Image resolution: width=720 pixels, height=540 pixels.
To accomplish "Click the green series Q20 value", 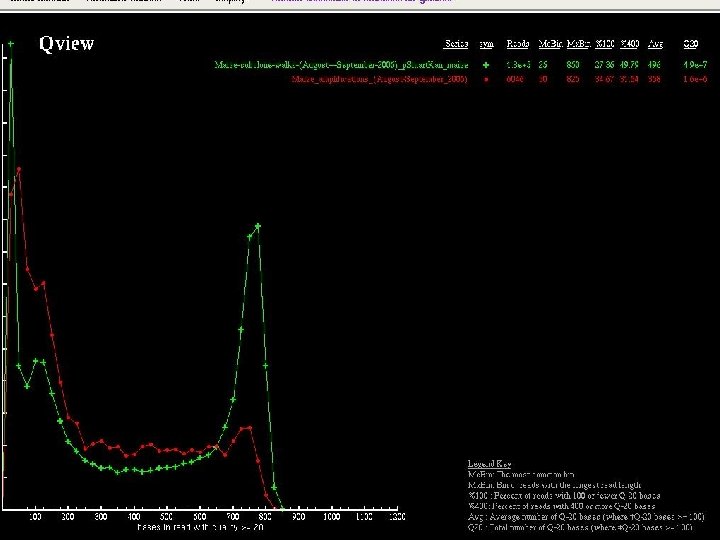I will coord(696,64).
